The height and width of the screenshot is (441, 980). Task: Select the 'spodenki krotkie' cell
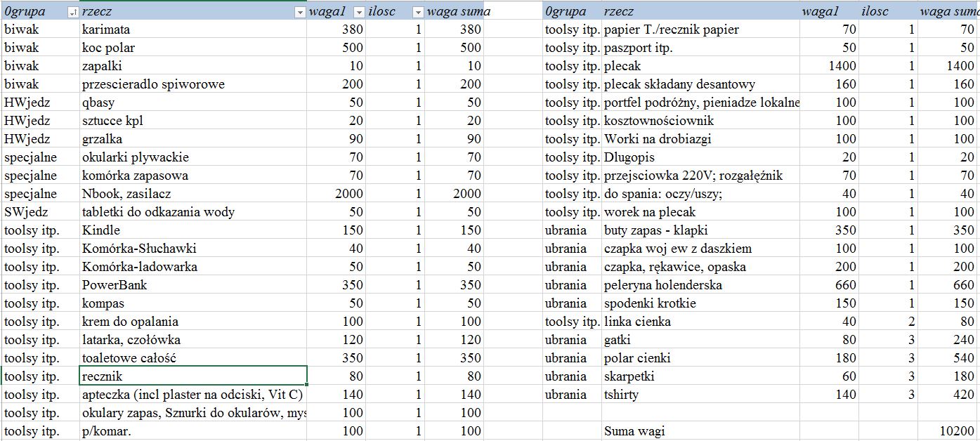click(x=701, y=303)
